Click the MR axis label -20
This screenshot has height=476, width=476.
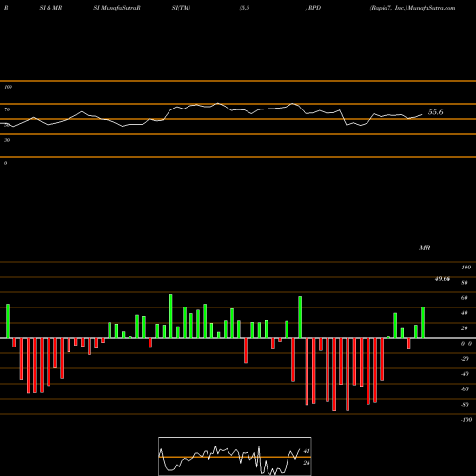click(x=465, y=359)
